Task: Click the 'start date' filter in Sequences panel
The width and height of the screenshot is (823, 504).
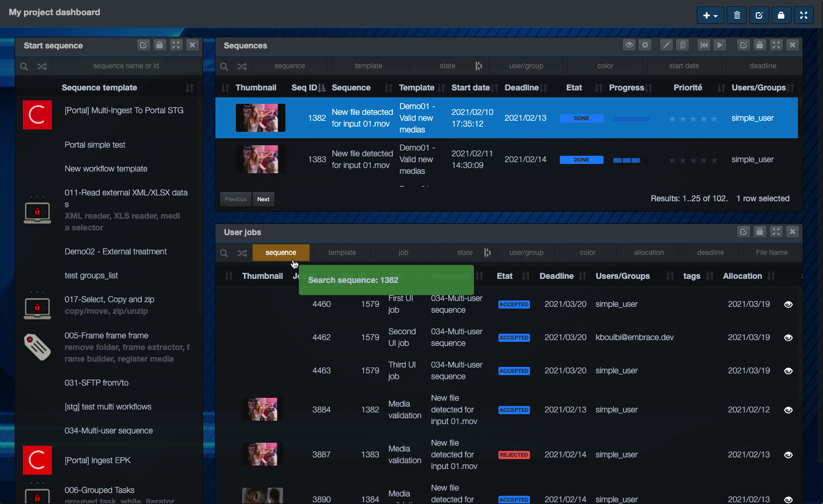Action: point(684,66)
